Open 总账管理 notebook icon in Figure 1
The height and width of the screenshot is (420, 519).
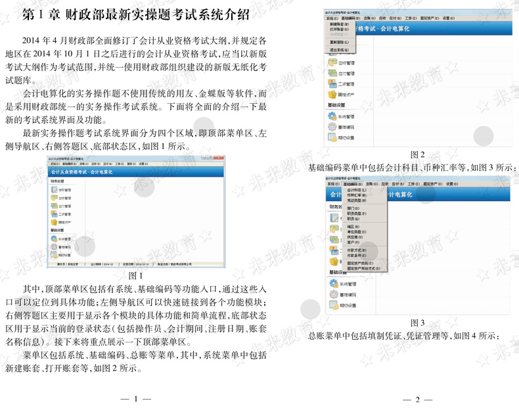coord(54,189)
